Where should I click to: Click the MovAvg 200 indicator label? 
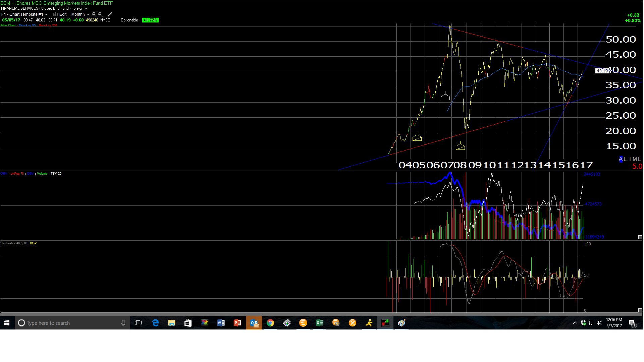(x=48, y=25)
